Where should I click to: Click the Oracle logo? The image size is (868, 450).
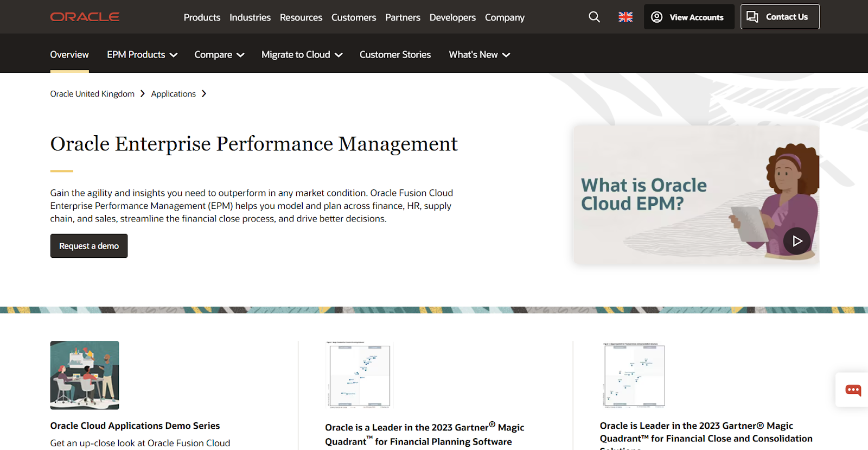(85, 17)
